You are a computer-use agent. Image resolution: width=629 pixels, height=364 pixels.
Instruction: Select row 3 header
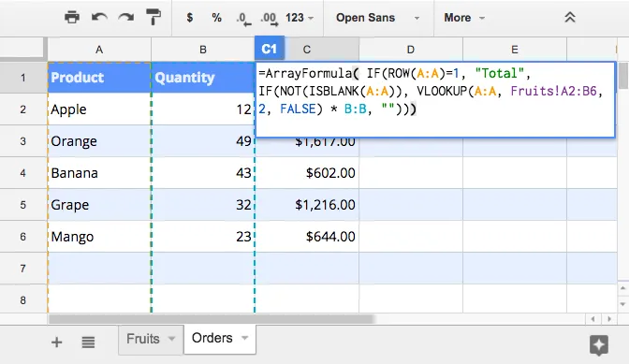click(23, 141)
